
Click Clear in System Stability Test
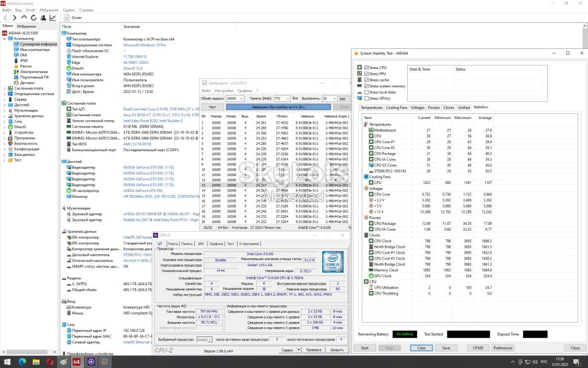click(x=421, y=348)
